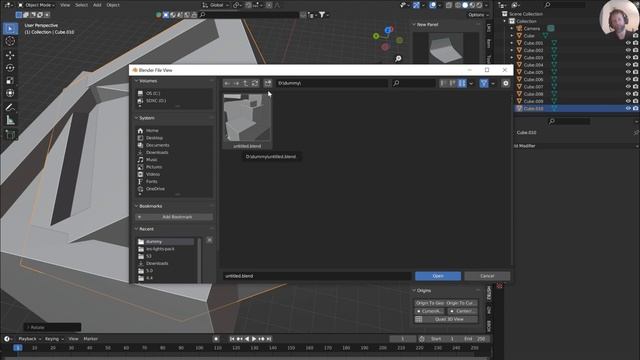Toggle viewport overlays button
640x360 pixels.
432,5
